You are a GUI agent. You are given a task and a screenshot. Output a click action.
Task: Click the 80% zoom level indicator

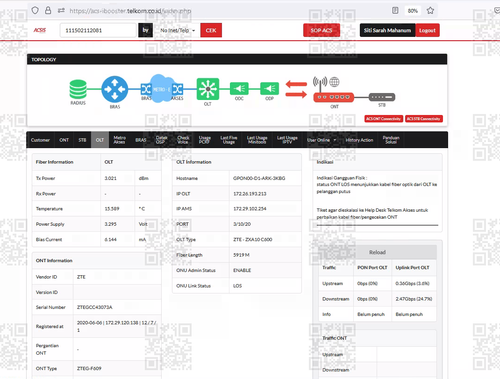click(413, 11)
